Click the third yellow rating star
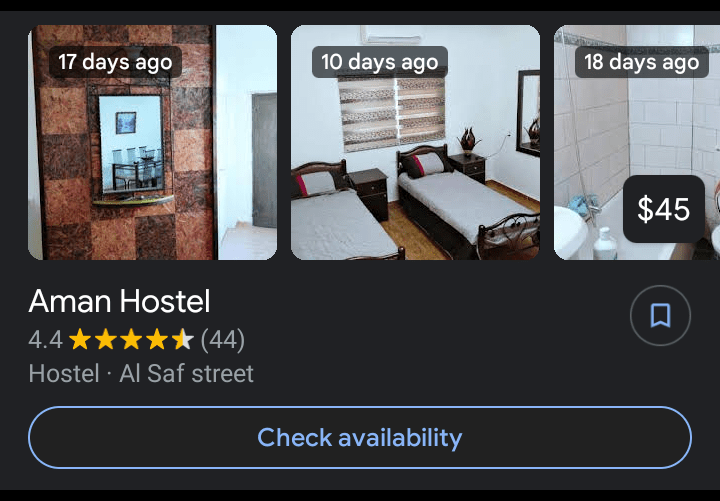Image resolution: width=720 pixels, height=501 pixels. pyautogui.click(x=131, y=339)
